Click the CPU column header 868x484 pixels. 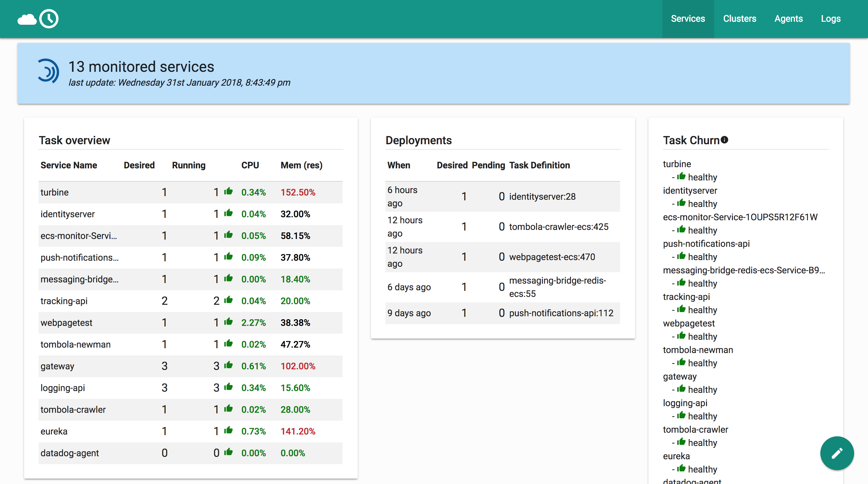pyautogui.click(x=250, y=165)
